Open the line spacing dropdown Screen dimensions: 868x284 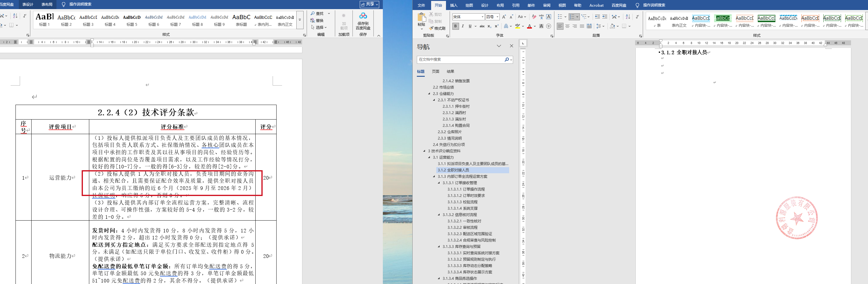pos(600,26)
